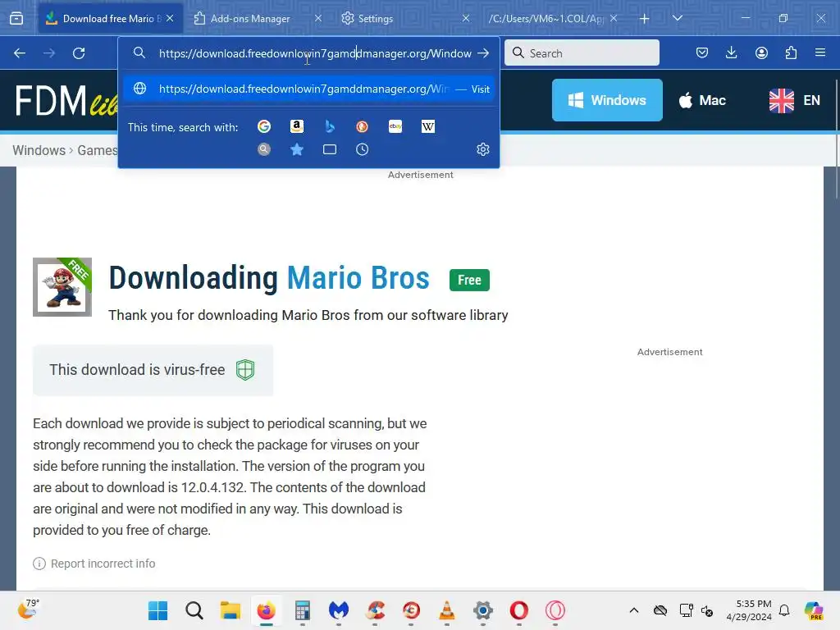This screenshot has height=630, width=840.
Task: Open a new tab with plus button
Action: tap(645, 18)
